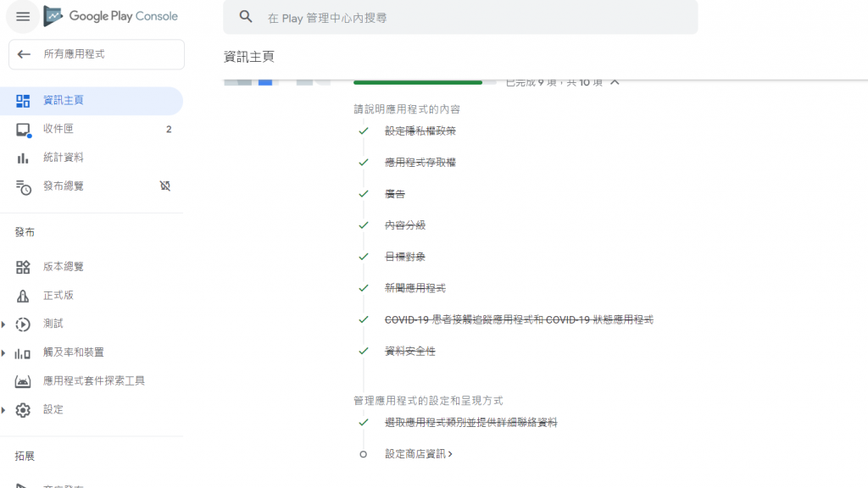Open 設定商店資訊 task
868x488 pixels.
[419, 454]
